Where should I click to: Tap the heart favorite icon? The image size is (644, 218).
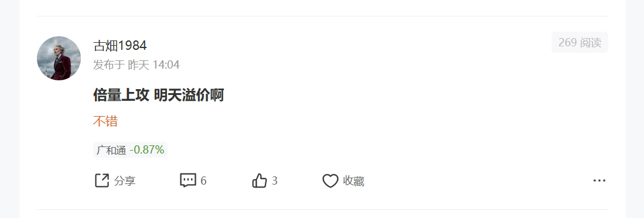(330, 180)
